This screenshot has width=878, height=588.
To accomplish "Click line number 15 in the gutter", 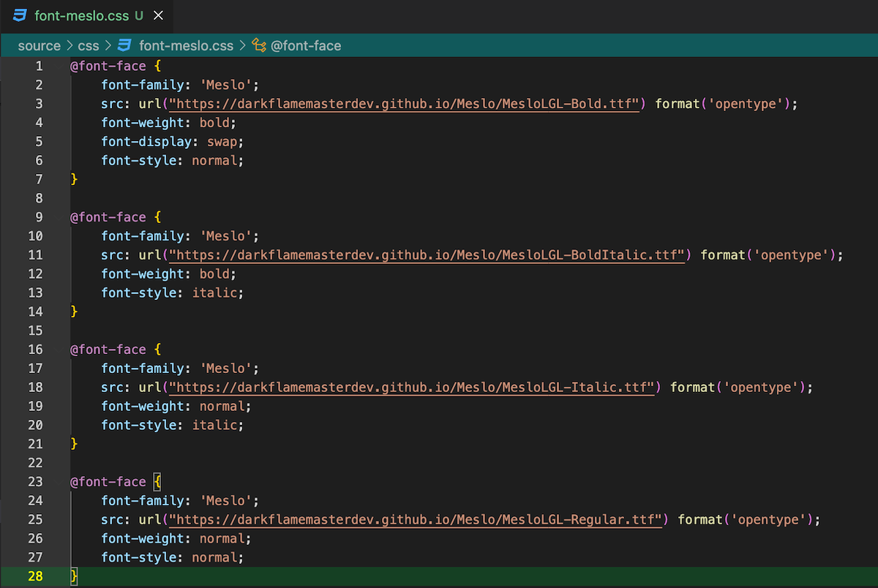I will click(x=35, y=331).
